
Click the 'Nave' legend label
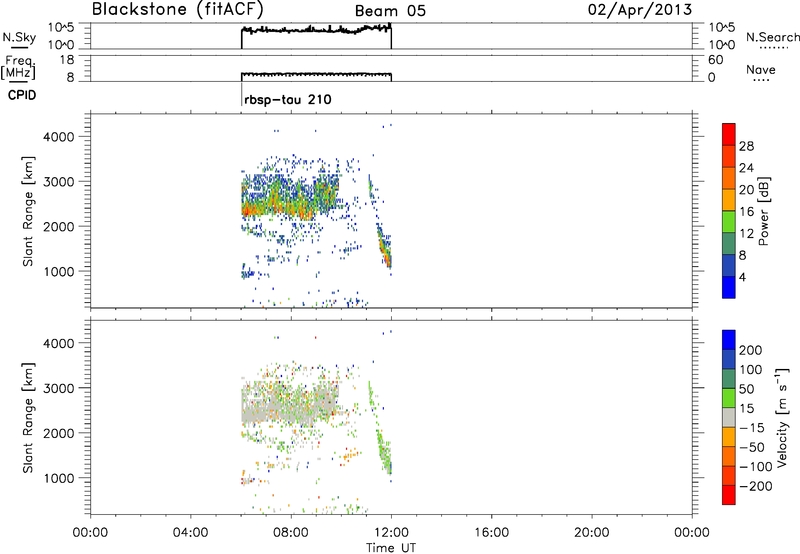[x=761, y=69]
